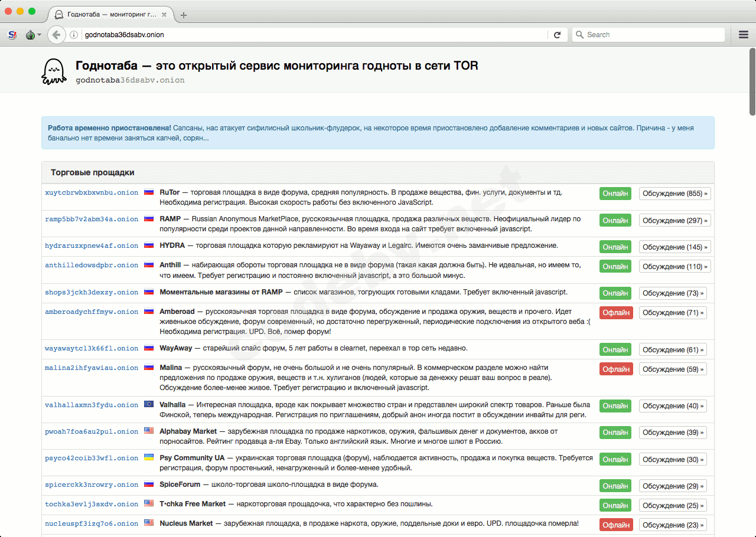This screenshot has width=756, height=537.
Task: Click the search magnifier icon
Action: pyautogui.click(x=579, y=35)
